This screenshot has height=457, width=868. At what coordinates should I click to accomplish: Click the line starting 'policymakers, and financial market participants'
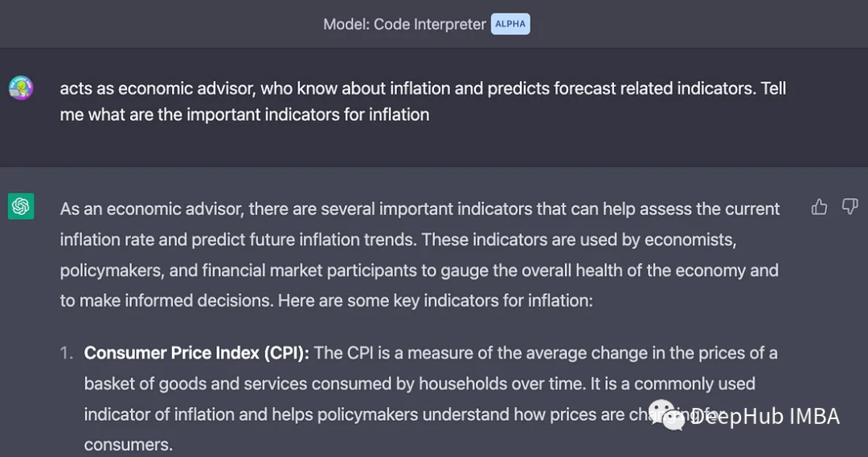click(418, 270)
